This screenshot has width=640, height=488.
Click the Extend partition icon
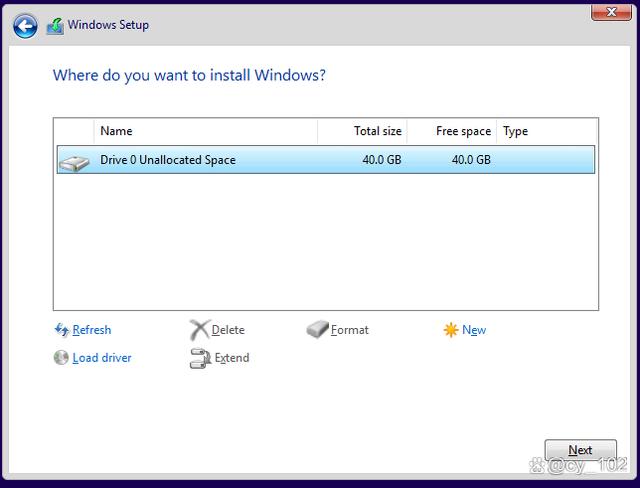(x=200, y=358)
